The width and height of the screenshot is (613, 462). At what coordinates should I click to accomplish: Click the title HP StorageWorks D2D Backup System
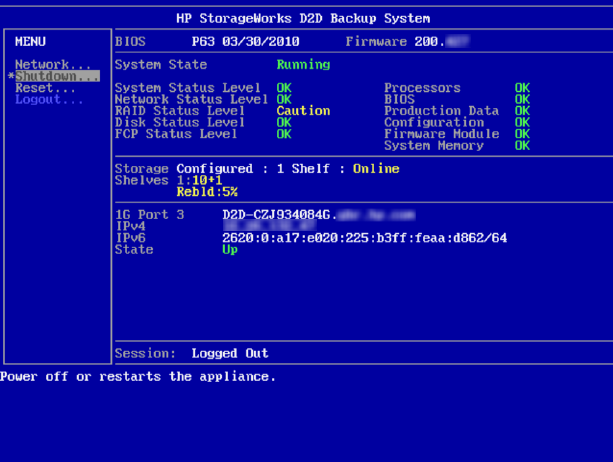pos(303,18)
